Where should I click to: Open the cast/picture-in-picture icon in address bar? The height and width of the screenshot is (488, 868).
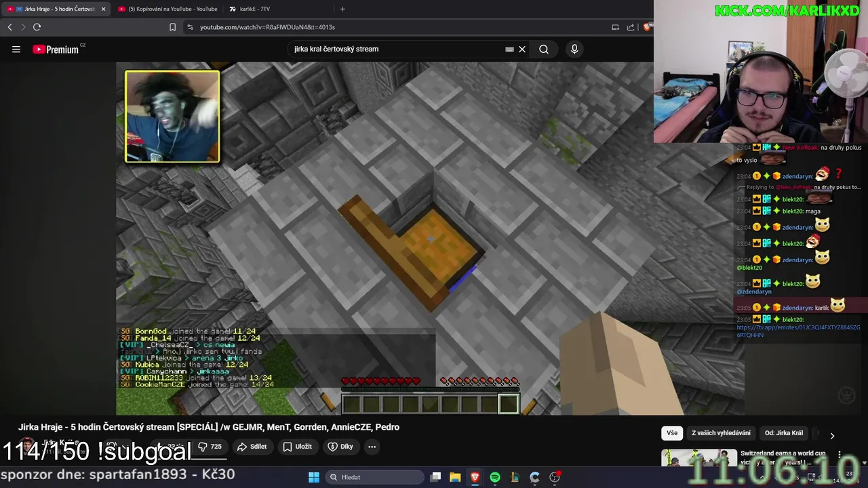[615, 27]
